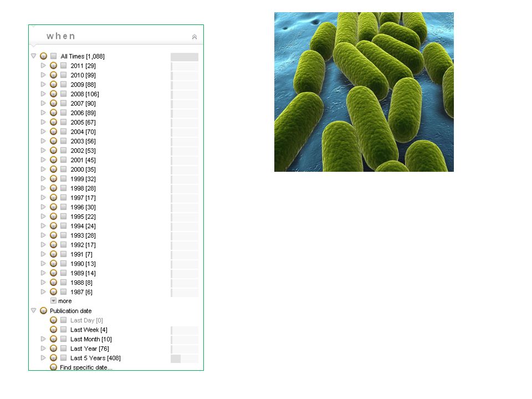Open the green bacteria image
Viewport: 532px width, 399px height.
pos(364,92)
